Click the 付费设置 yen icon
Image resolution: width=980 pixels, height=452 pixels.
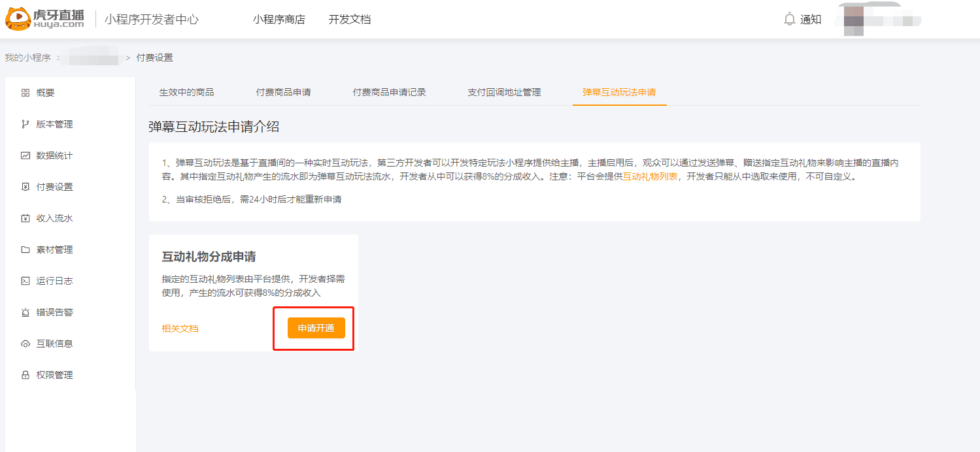pyautogui.click(x=25, y=187)
